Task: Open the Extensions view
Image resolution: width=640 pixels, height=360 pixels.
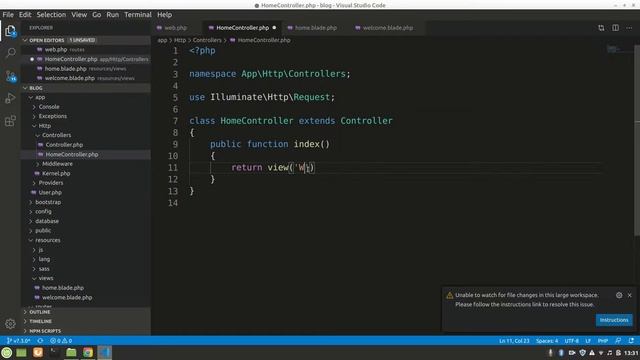Action: coord(10,121)
